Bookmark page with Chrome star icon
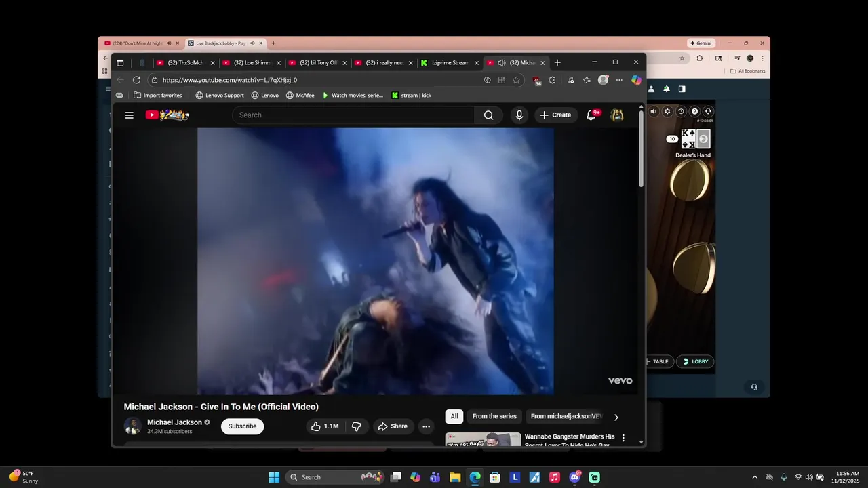Image resolution: width=868 pixels, height=488 pixels. 682,58
